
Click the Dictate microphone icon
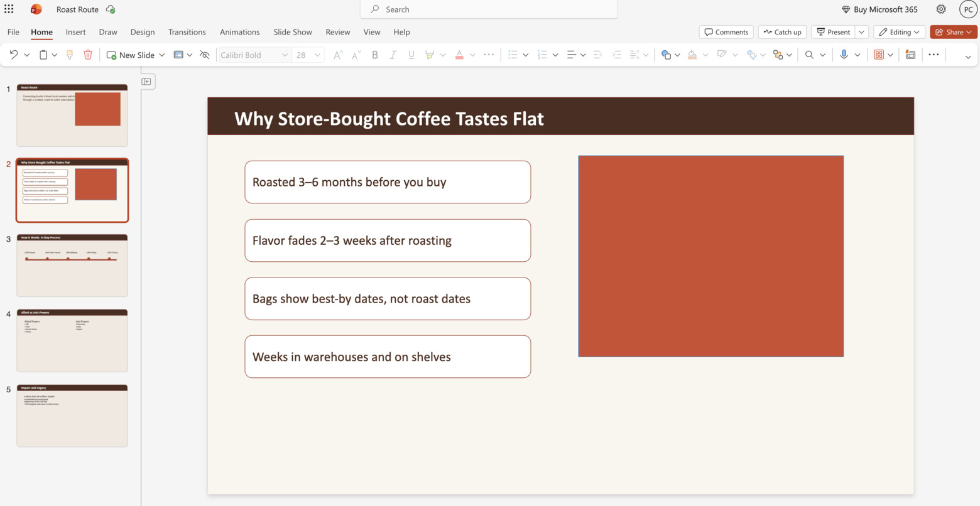[844, 55]
